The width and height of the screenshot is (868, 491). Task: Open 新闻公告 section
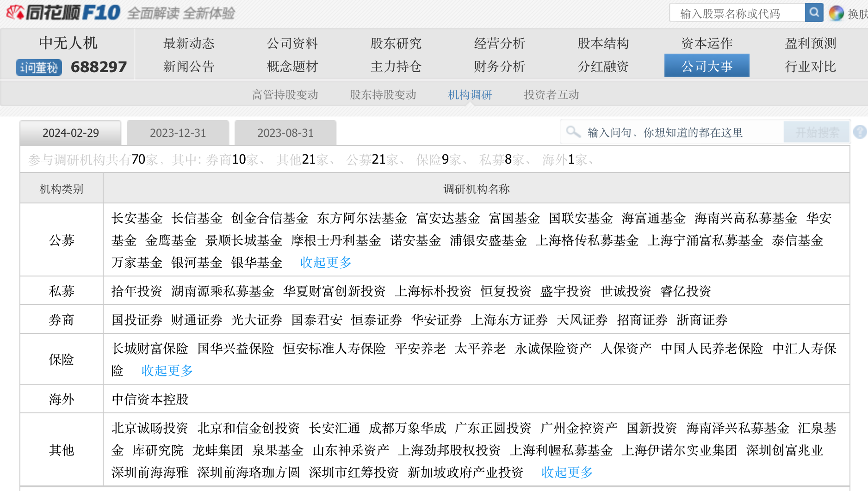coord(189,67)
